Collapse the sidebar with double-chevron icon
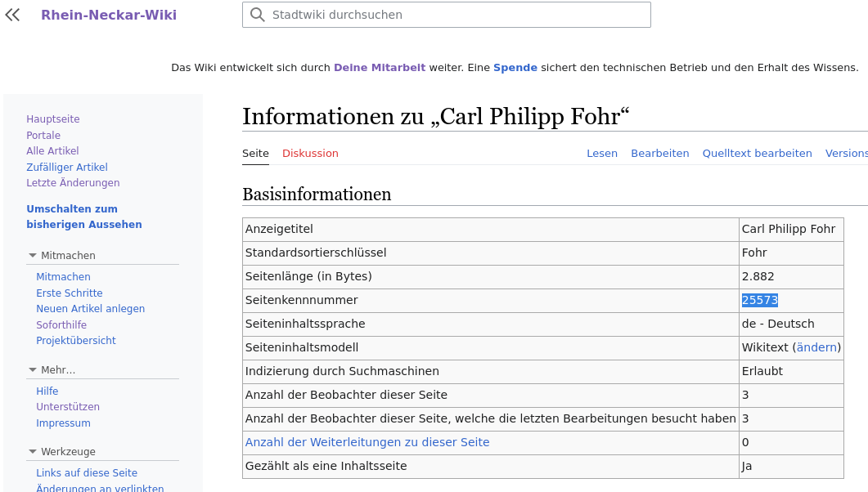The width and height of the screenshot is (868, 492). [12, 15]
